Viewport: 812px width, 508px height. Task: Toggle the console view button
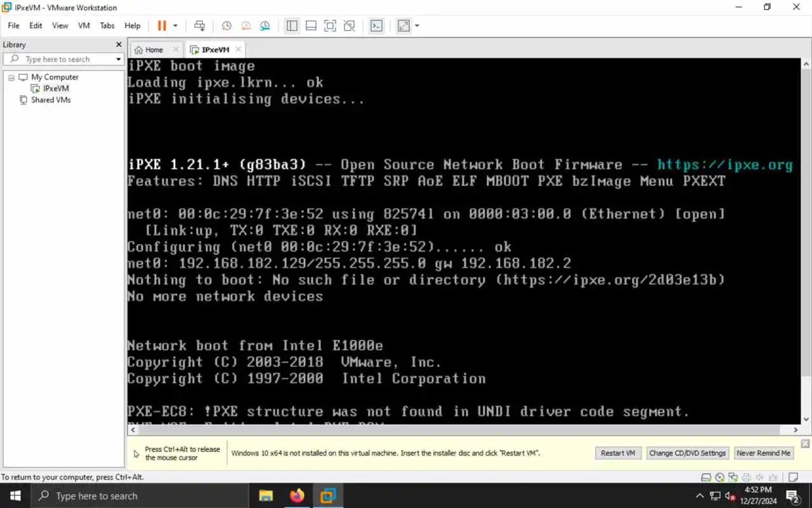pos(376,26)
